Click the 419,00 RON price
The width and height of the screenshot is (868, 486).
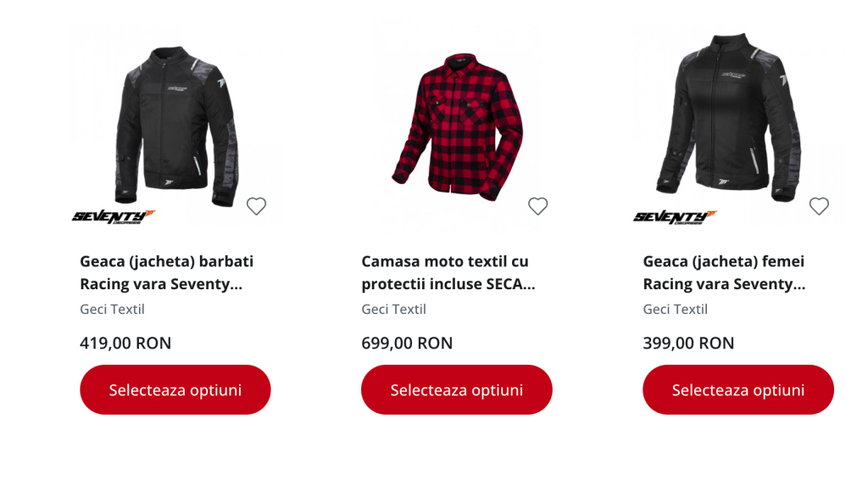coord(125,344)
